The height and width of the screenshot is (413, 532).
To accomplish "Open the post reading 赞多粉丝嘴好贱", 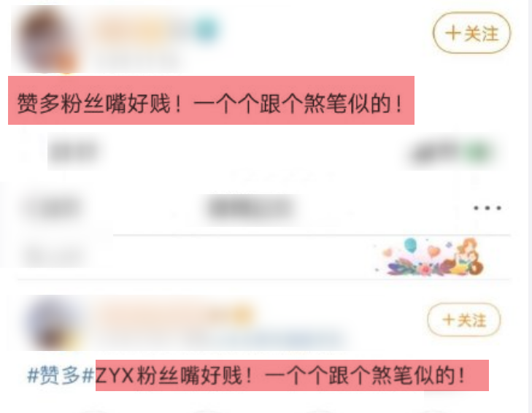I will (211, 100).
